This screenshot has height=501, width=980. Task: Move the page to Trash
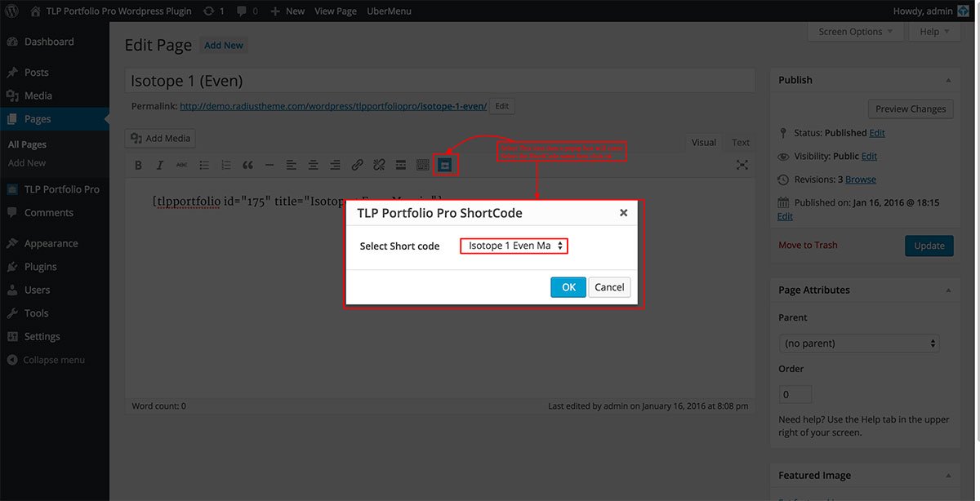pyautogui.click(x=808, y=245)
